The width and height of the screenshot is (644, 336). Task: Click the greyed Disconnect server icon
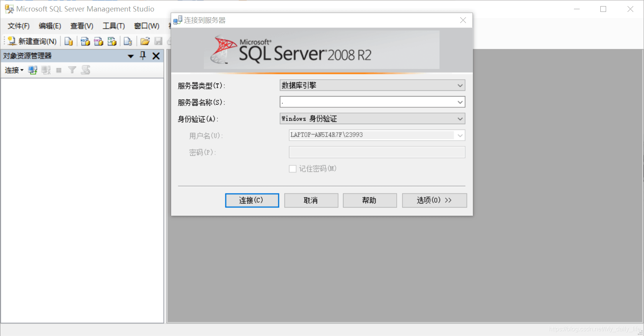click(46, 70)
